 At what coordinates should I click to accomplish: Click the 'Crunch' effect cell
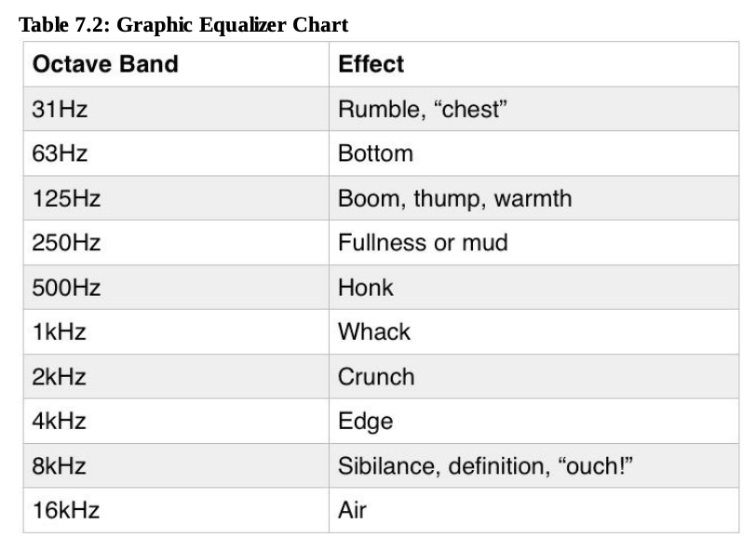tap(376, 377)
